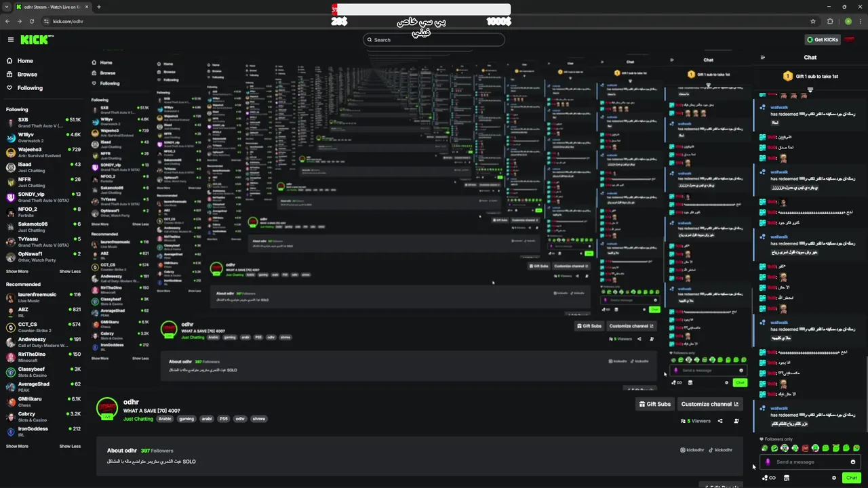Screen dimensions: 868x488
Task: Open TvYassu channel in the left sidebar
Action: tap(43, 242)
